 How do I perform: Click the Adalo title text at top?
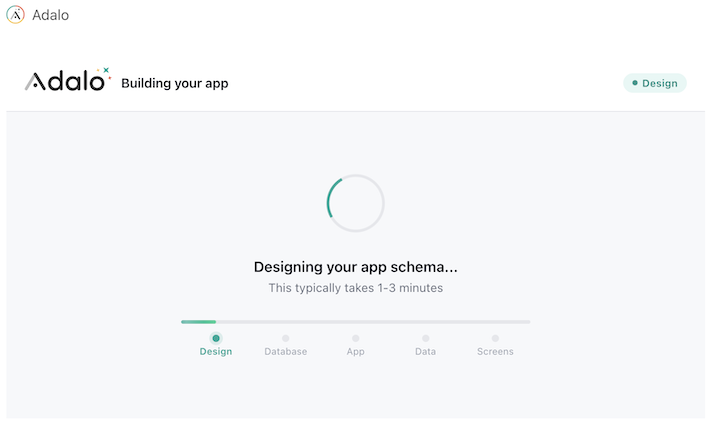tap(51, 16)
